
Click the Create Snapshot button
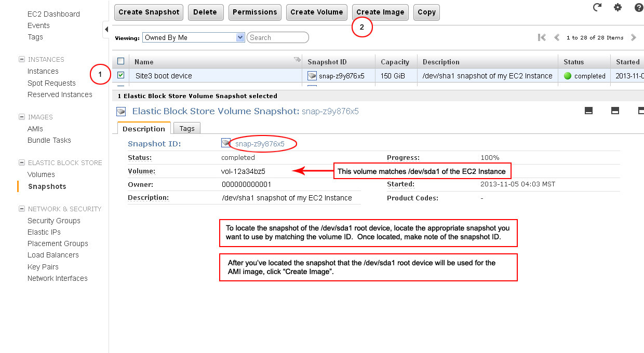[x=149, y=12]
